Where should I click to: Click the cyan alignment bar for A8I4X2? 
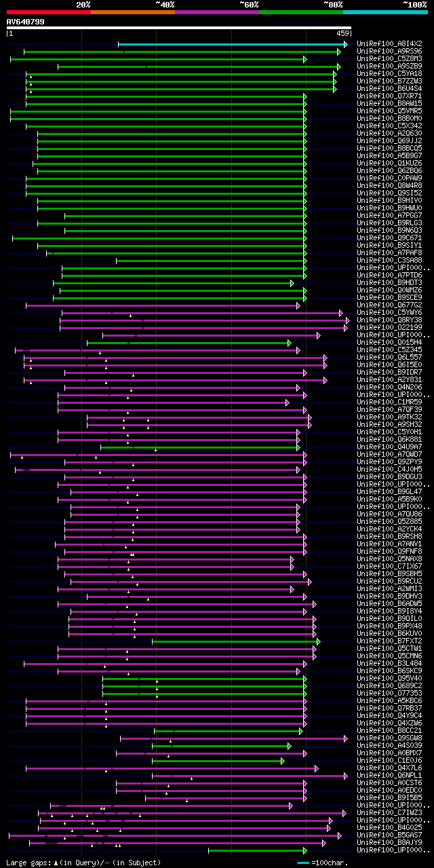tap(233, 44)
